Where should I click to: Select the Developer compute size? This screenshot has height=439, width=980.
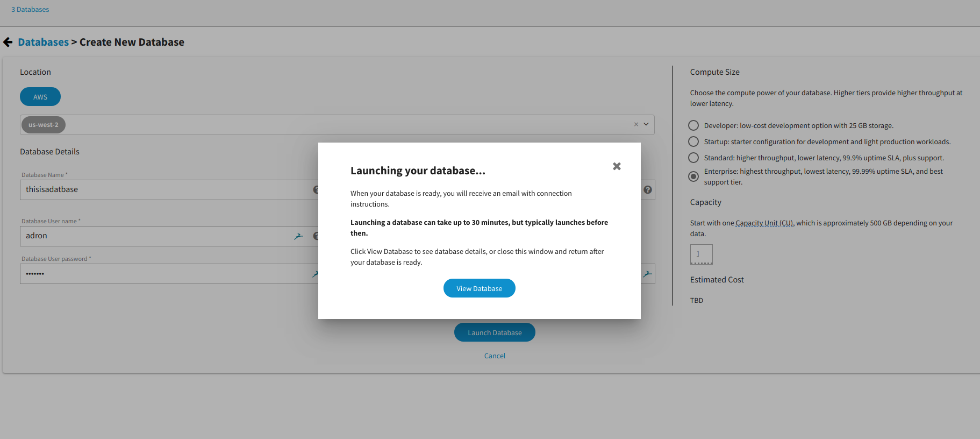[x=693, y=125]
